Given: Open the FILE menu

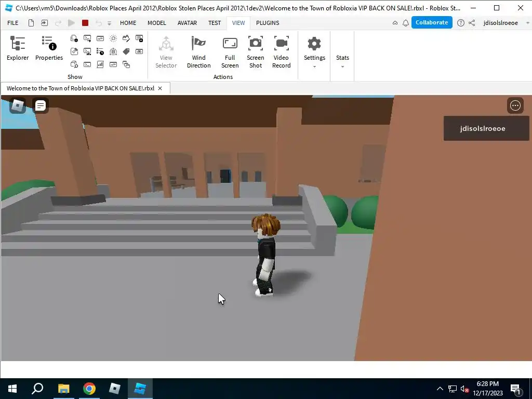Looking at the screenshot, I should pos(13,23).
